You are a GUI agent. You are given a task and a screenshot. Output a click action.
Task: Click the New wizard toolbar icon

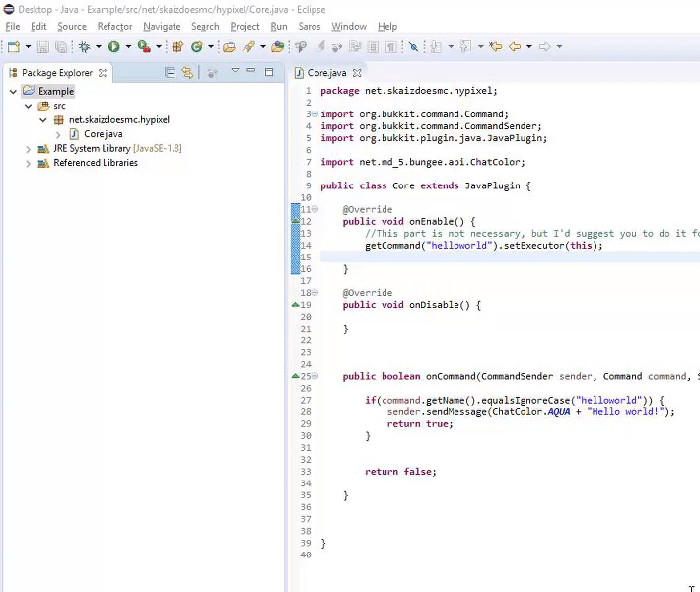[14, 47]
